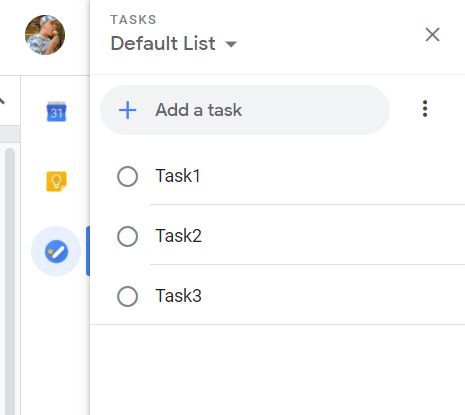Mark Task3 as complete

[x=127, y=296]
